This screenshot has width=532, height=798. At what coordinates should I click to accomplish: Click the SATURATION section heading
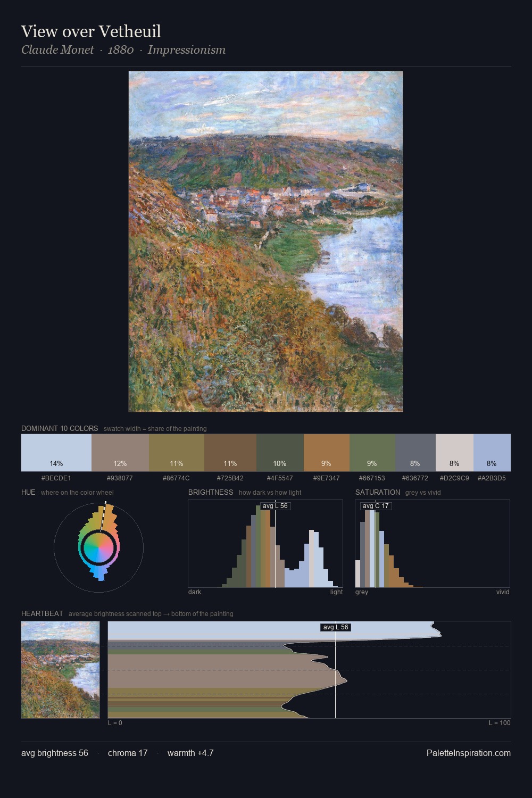tap(378, 492)
